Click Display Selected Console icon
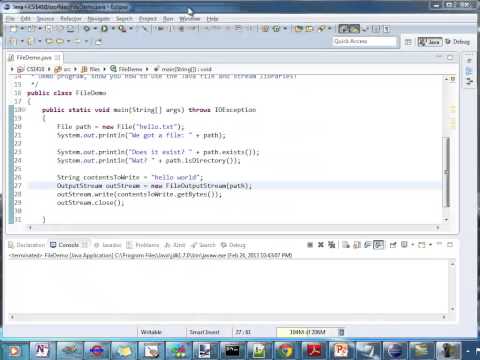Viewport: 480px width, 360px height. [x=404, y=245]
